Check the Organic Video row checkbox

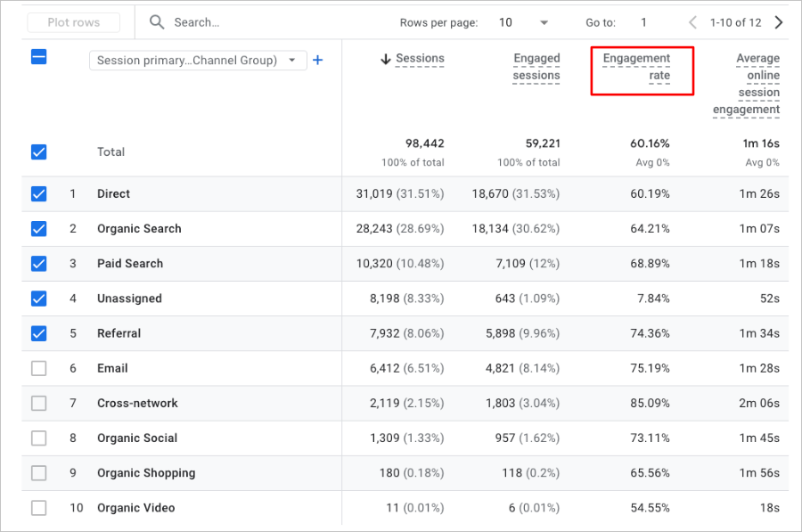pos(38,508)
